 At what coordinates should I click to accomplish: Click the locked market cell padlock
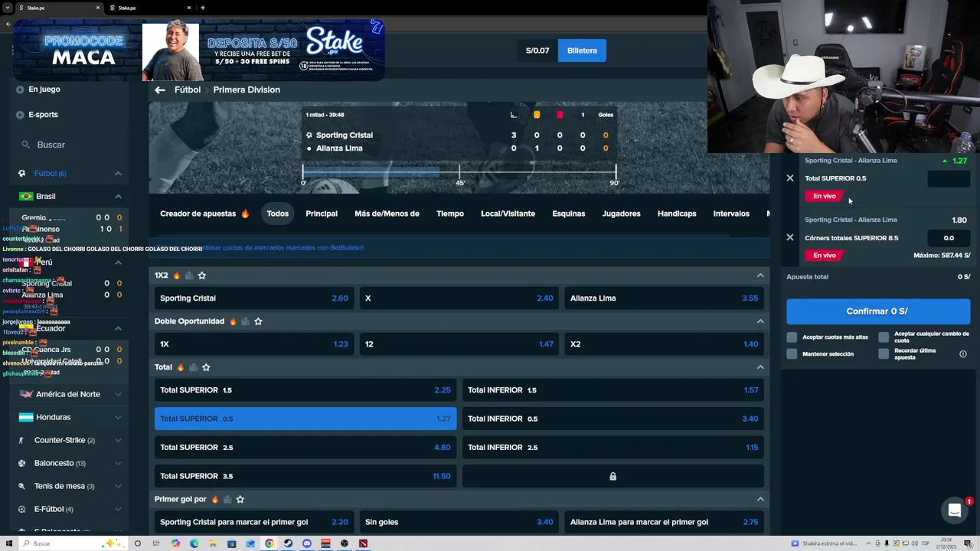pos(612,476)
